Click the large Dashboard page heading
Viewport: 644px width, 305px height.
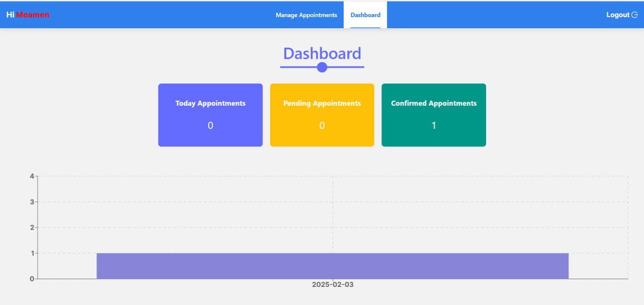click(322, 53)
